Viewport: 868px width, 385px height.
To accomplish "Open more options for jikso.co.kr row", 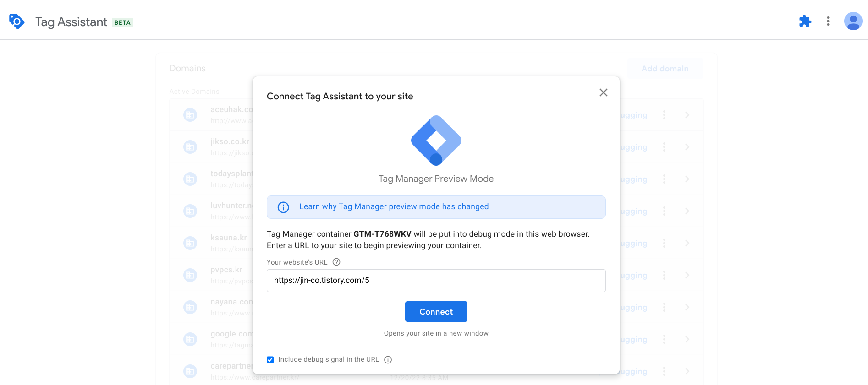I will coord(664,147).
